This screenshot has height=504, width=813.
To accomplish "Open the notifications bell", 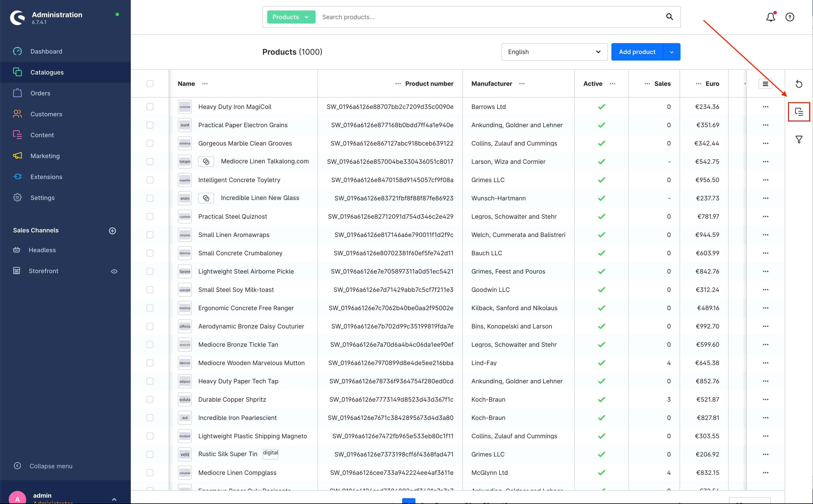I will [x=770, y=17].
